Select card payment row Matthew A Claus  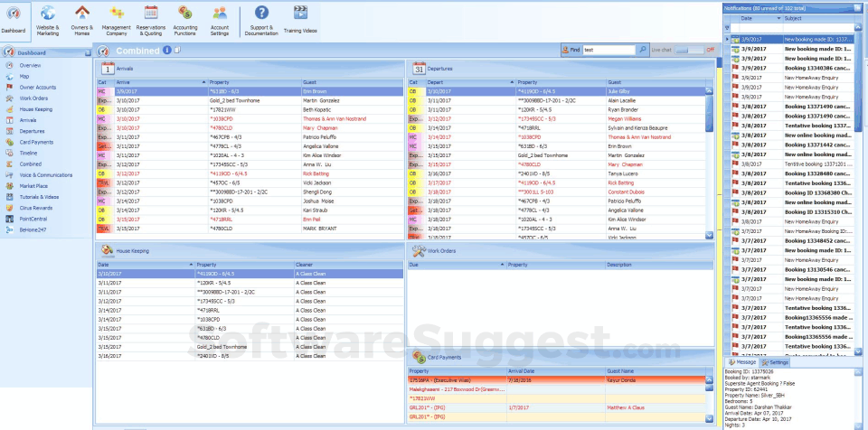click(556, 407)
